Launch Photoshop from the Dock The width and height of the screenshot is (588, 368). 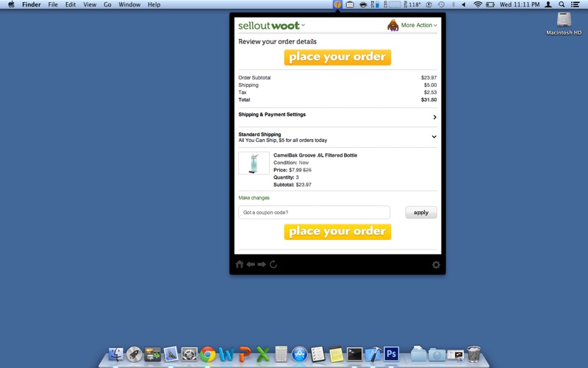coord(392,354)
